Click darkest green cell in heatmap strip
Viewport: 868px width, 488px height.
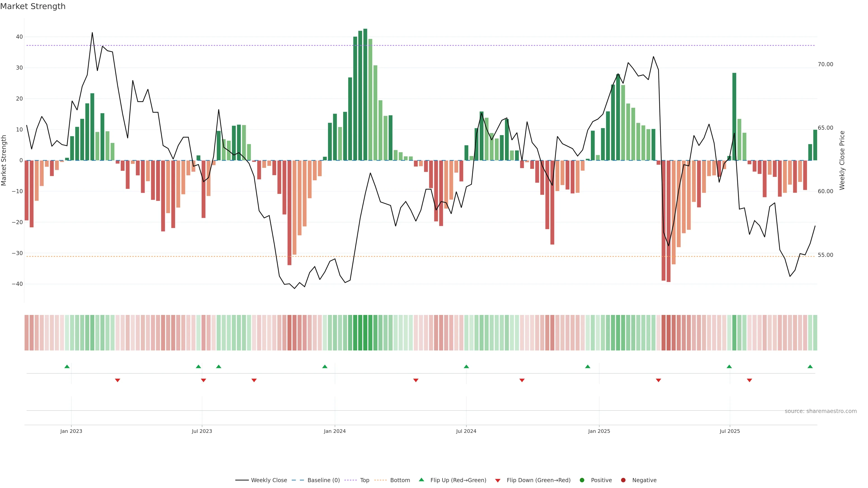tap(365, 333)
